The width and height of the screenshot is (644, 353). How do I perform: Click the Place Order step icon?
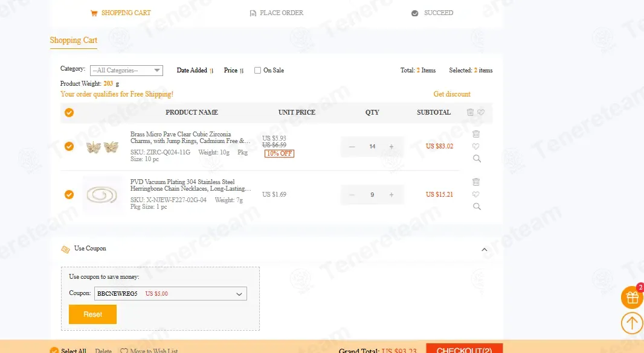[253, 13]
